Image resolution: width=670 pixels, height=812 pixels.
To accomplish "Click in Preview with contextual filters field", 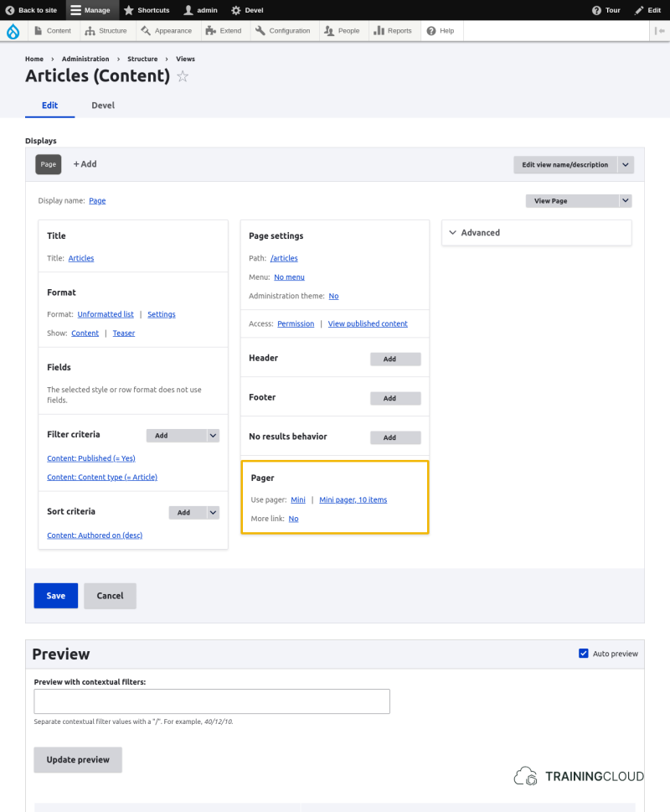I will point(212,701).
